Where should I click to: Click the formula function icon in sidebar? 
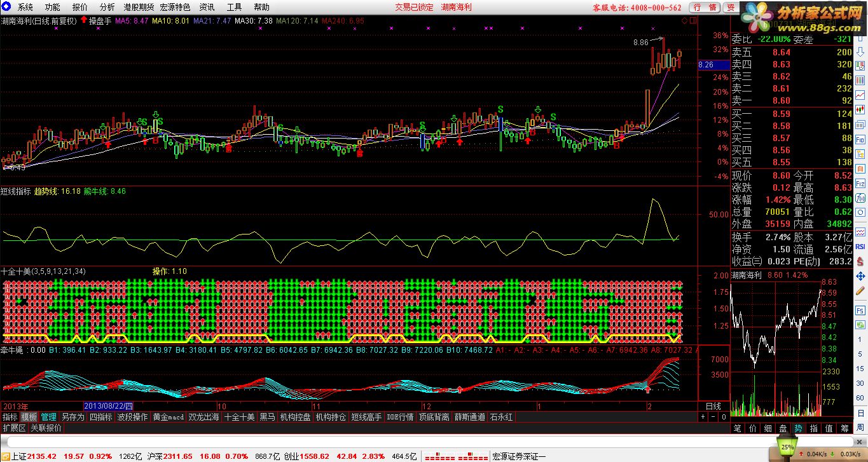[x=860, y=198]
